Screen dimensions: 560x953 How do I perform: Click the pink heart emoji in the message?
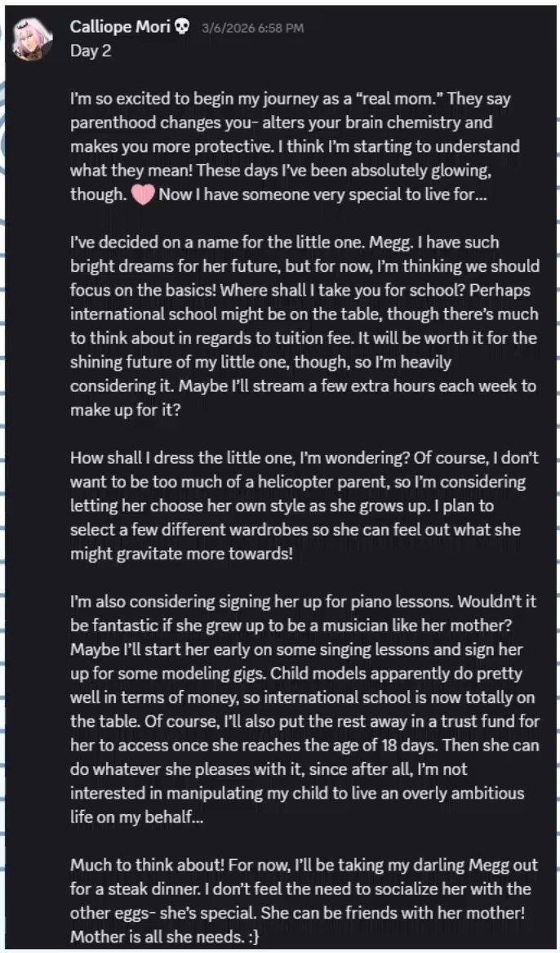pyautogui.click(x=143, y=196)
